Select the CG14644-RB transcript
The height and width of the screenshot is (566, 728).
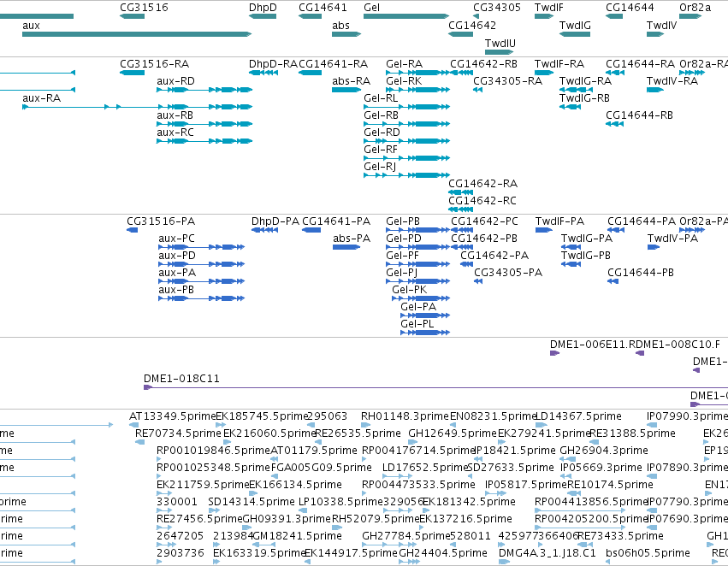pyautogui.click(x=614, y=124)
